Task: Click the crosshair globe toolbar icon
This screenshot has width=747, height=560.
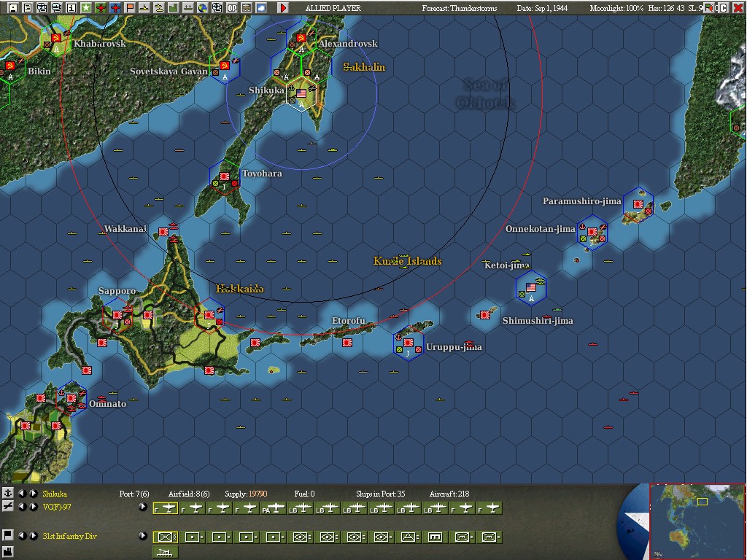Action: [x=217, y=7]
